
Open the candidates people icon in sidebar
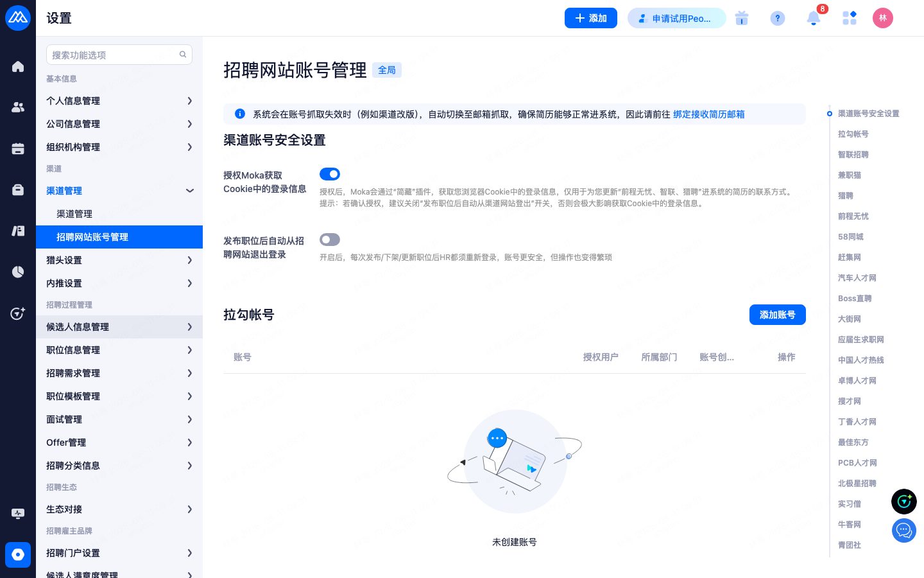pos(18,108)
